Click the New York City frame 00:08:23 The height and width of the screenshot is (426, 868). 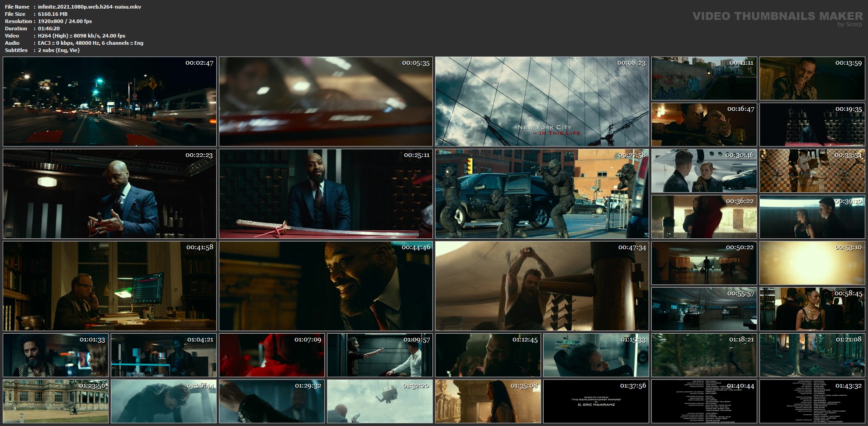[542, 101]
